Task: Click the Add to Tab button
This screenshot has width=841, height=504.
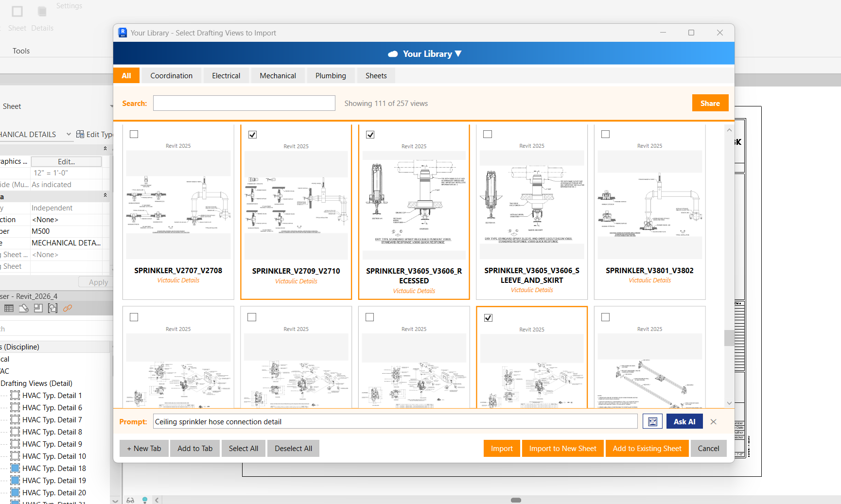Action: click(x=195, y=448)
